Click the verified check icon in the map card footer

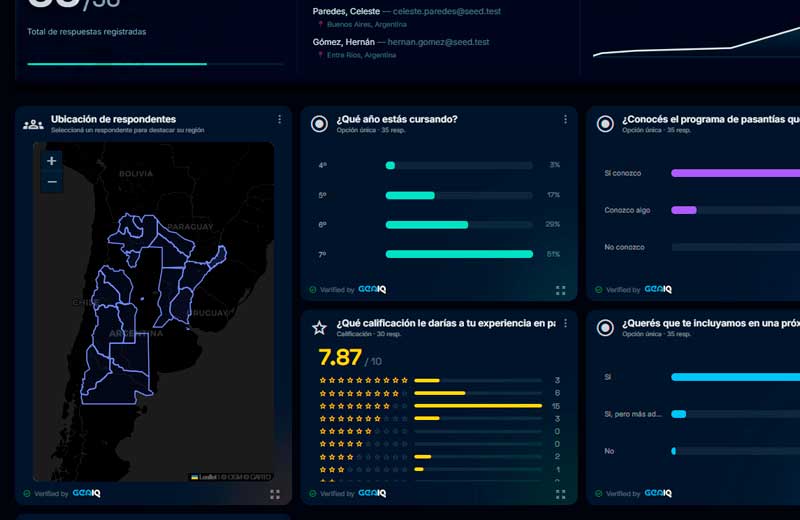27,493
